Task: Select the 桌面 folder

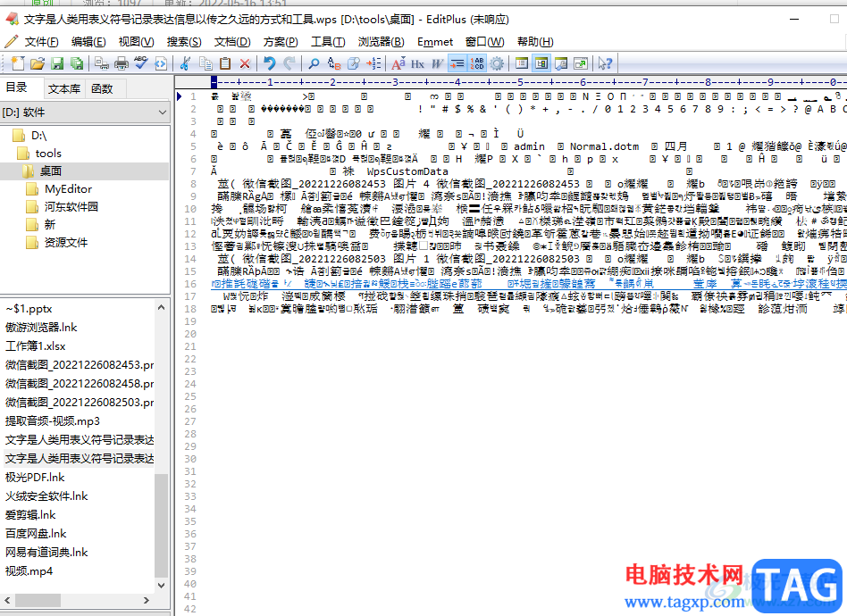Action: tap(50, 171)
